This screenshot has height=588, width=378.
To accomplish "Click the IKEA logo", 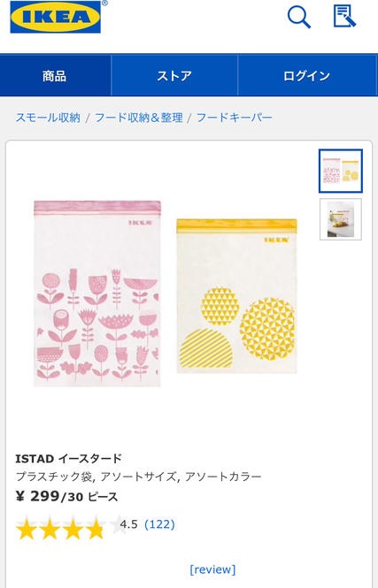I will (56, 17).
